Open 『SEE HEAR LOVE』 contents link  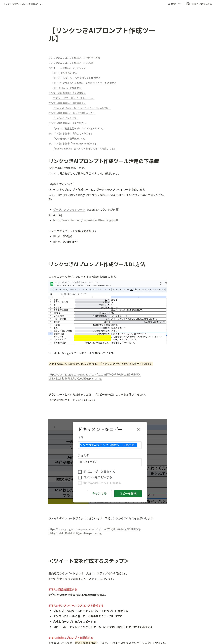click(84, 148)
